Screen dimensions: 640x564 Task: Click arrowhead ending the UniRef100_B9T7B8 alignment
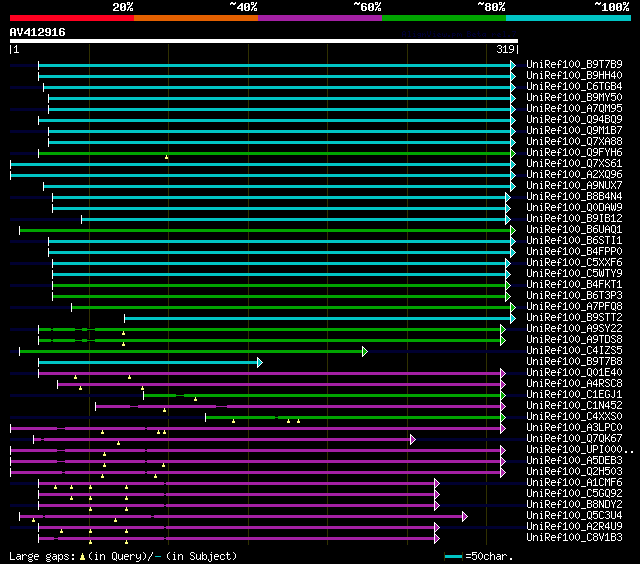pyautogui.click(x=259, y=362)
